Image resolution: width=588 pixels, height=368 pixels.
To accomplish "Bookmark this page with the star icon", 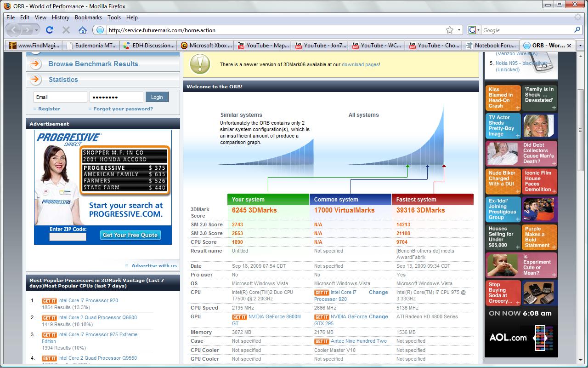I will pos(450,30).
